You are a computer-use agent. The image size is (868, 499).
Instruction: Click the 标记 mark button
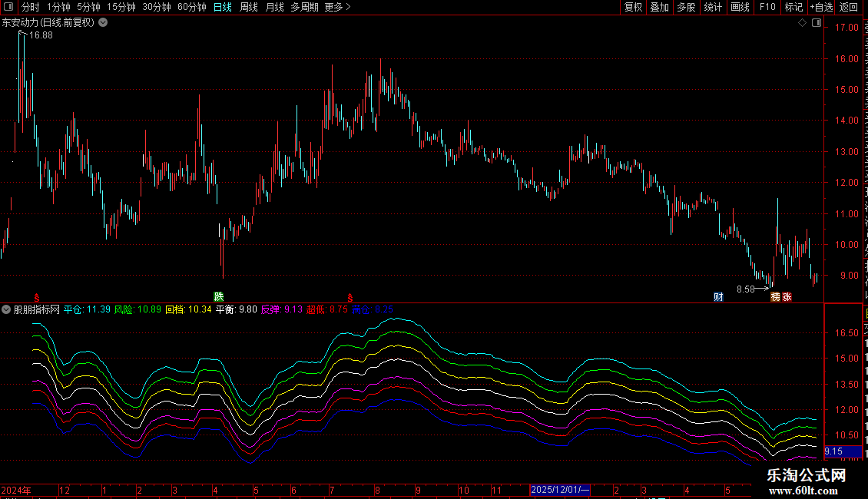(793, 7)
